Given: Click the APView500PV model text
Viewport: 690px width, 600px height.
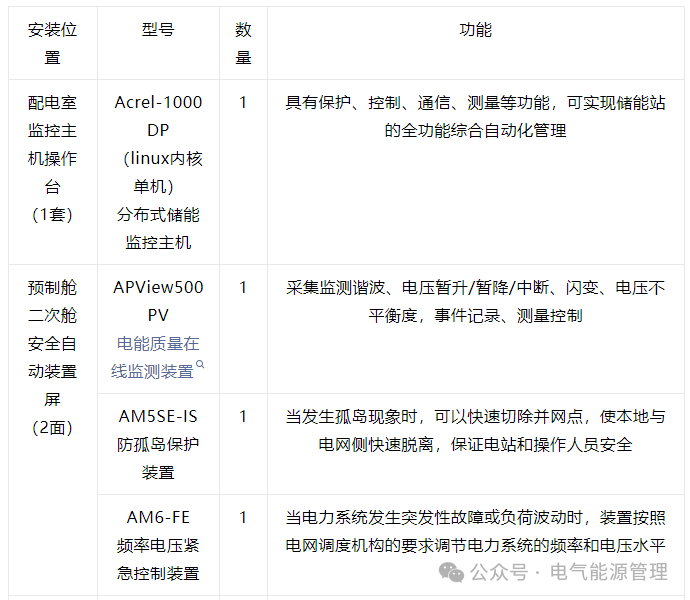Looking at the screenshot, I should 158,301.
